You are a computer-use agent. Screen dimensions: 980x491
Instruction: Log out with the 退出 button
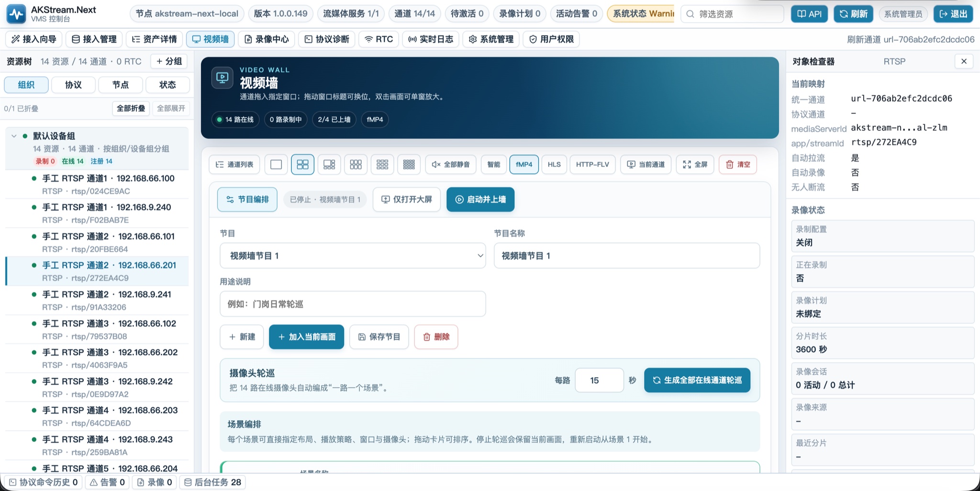click(953, 14)
